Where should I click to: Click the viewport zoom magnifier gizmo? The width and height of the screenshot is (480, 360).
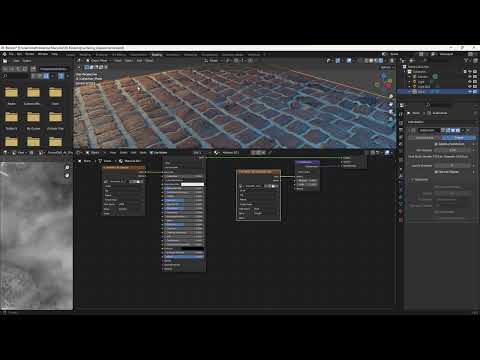point(391,96)
